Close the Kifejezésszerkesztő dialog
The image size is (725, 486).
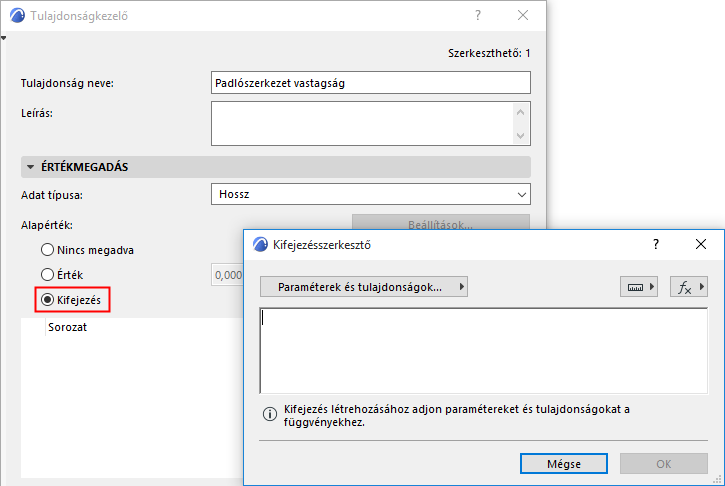click(702, 244)
